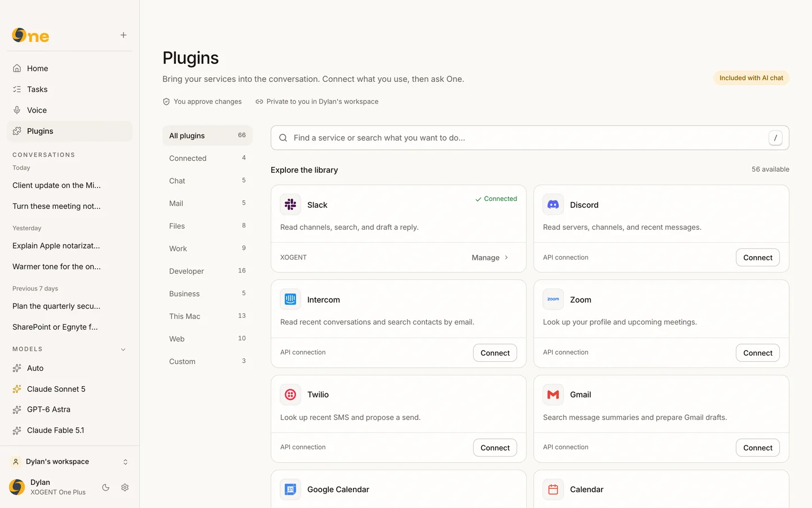Click the Zoom plugin icon
The width and height of the screenshot is (812, 508).
553,299
